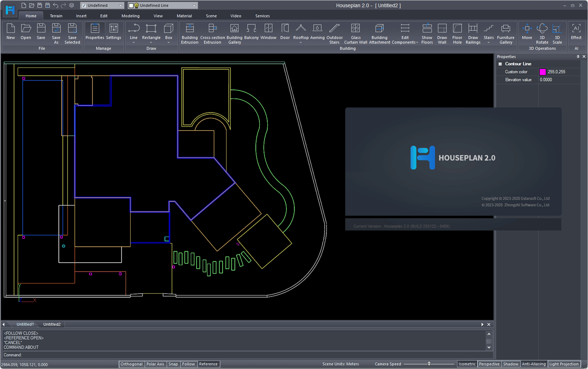
Task: Toggle Shadow display
Action: coord(511,364)
